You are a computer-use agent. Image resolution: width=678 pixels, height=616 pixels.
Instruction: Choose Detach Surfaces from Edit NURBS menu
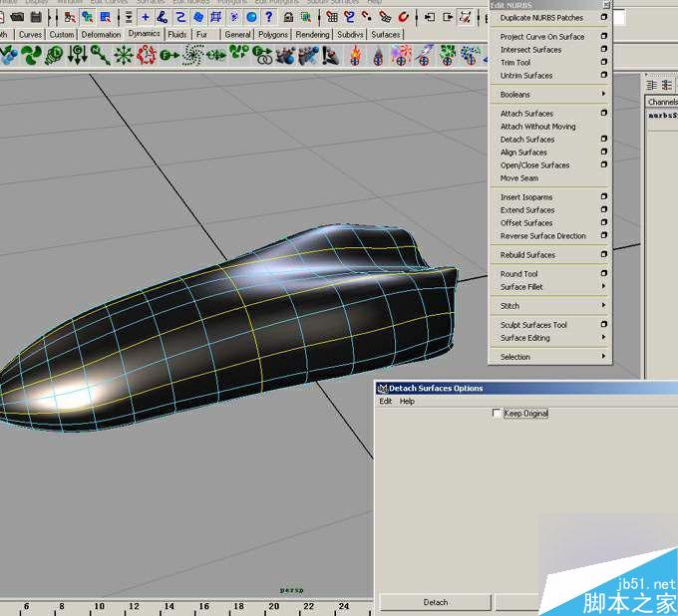coord(527,140)
